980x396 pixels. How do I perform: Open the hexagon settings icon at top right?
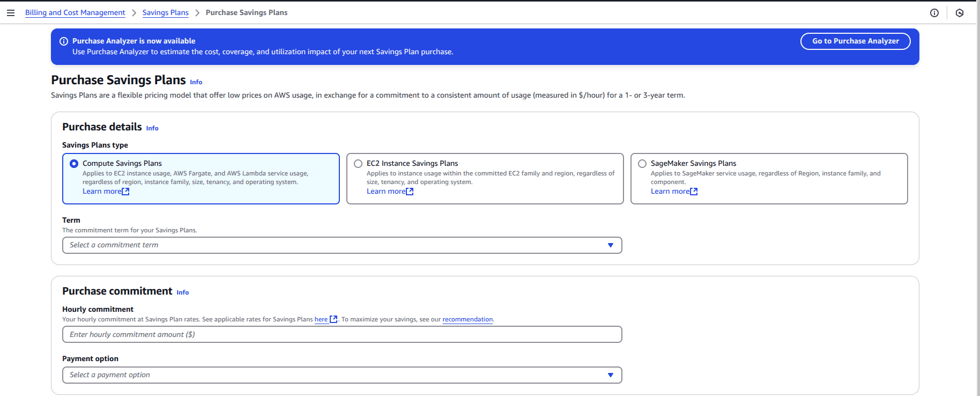[960, 13]
